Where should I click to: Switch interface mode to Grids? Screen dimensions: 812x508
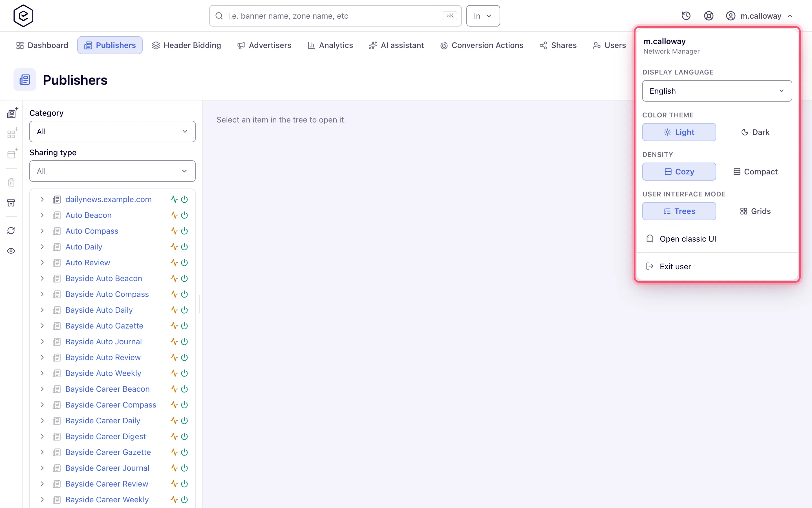(x=755, y=211)
